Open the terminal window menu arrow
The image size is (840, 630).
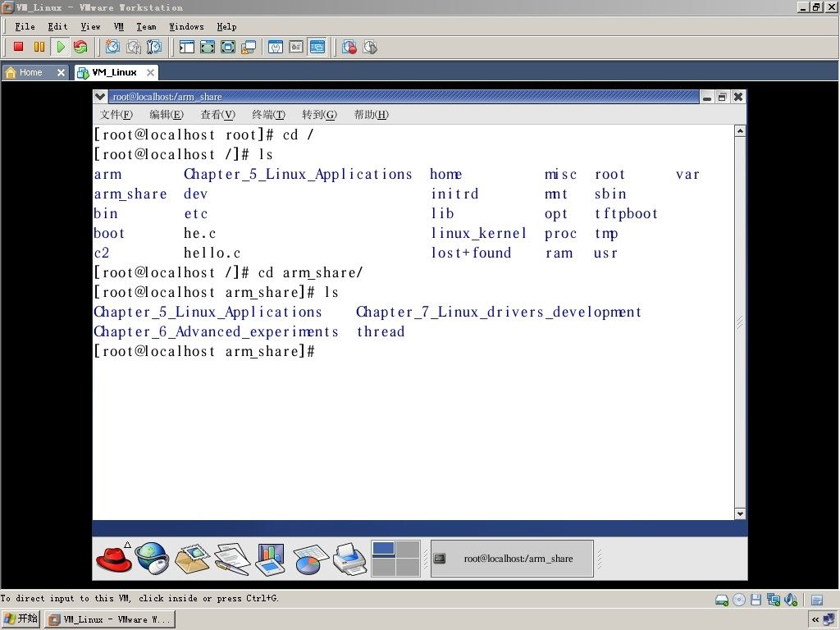click(x=99, y=97)
